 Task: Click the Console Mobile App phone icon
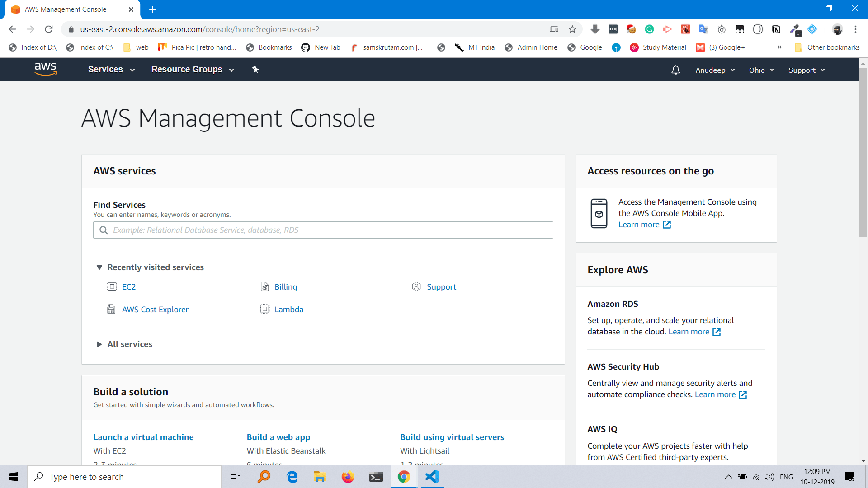599,213
